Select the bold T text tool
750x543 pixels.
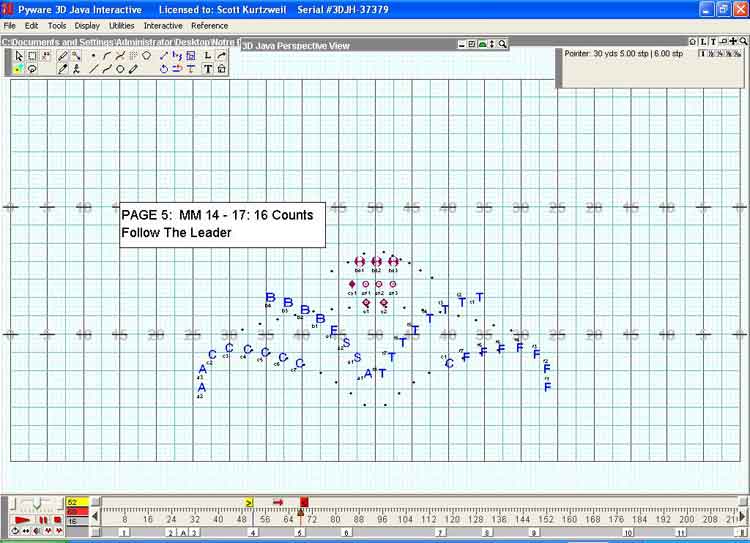point(208,69)
